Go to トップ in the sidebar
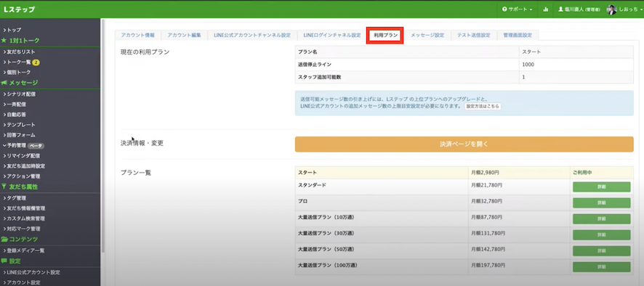 pyautogui.click(x=12, y=30)
